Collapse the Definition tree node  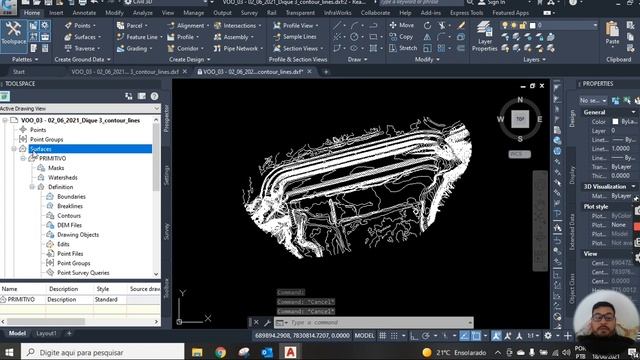pos(32,187)
